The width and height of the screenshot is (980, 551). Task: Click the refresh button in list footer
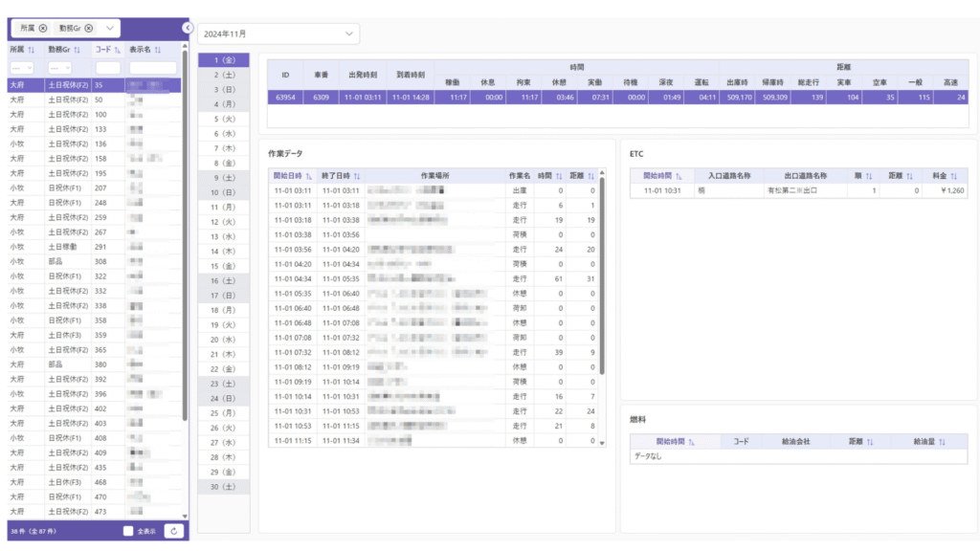pos(173,530)
